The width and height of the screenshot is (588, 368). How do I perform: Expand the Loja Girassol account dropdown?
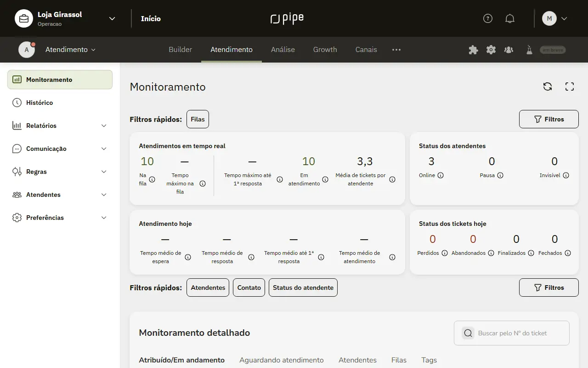click(112, 18)
